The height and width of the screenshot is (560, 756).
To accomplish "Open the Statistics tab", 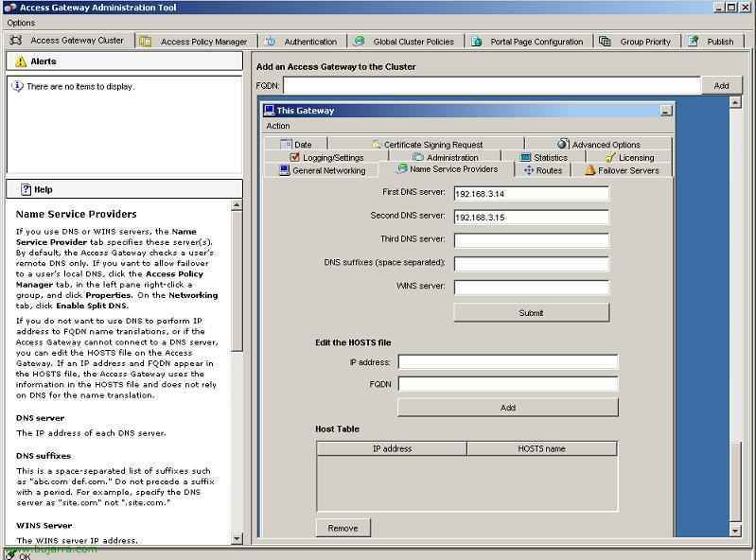I will click(x=543, y=157).
